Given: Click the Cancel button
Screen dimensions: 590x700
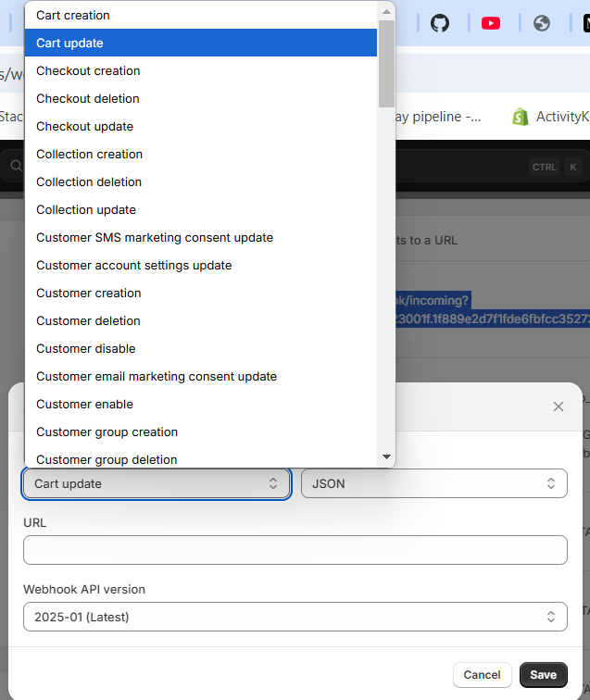Looking at the screenshot, I should tap(482, 675).
